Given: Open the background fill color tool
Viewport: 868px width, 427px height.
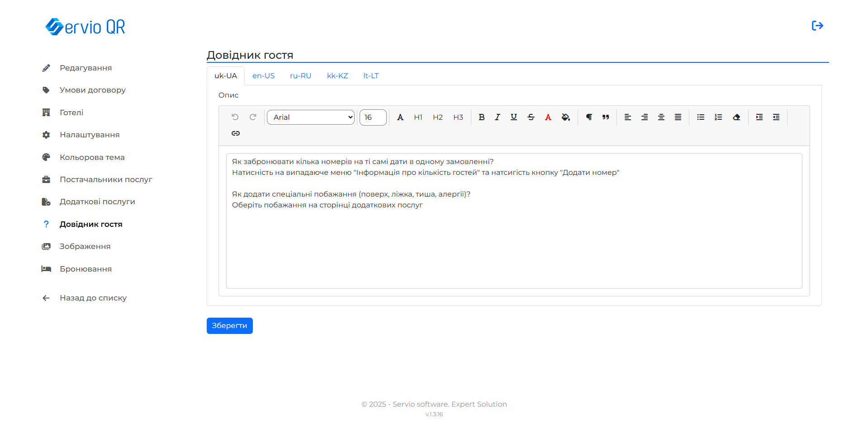Looking at the screenshot, I should [565, 117].
